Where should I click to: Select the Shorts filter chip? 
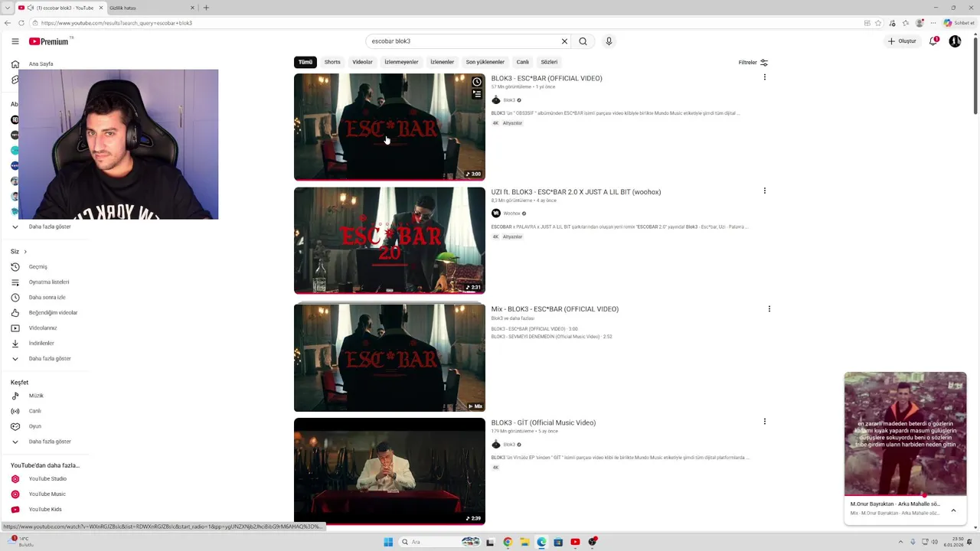coord(332,62)
